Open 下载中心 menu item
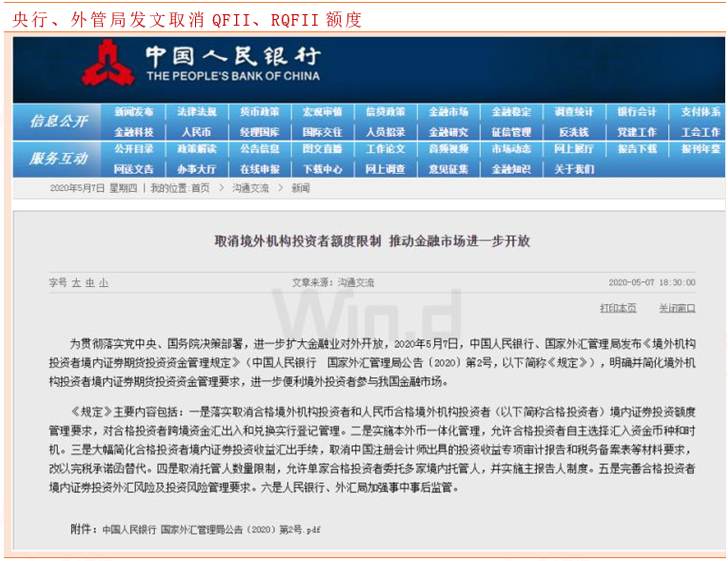 [x=323, y=169]
